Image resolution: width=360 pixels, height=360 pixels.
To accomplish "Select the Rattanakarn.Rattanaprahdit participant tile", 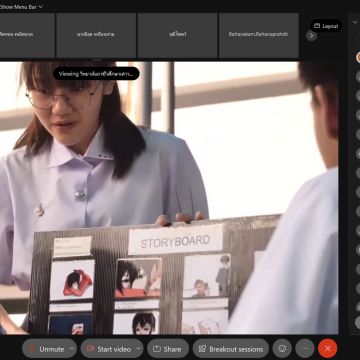I will [x=258, y=35].
